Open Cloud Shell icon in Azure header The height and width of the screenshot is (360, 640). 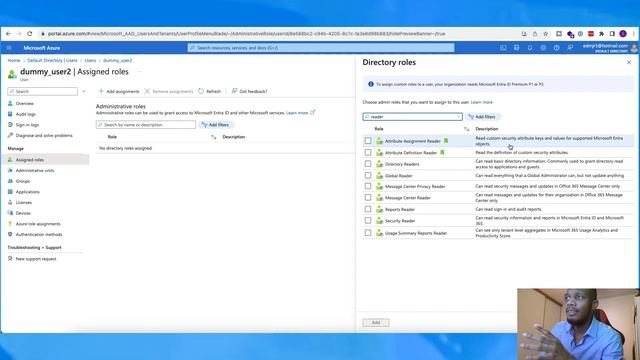(503, 48)
